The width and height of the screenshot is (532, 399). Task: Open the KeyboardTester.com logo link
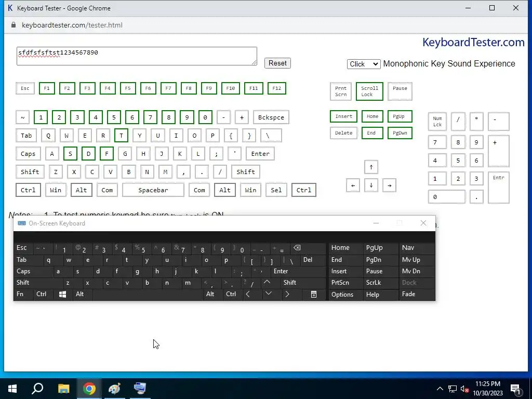(473, 43)
